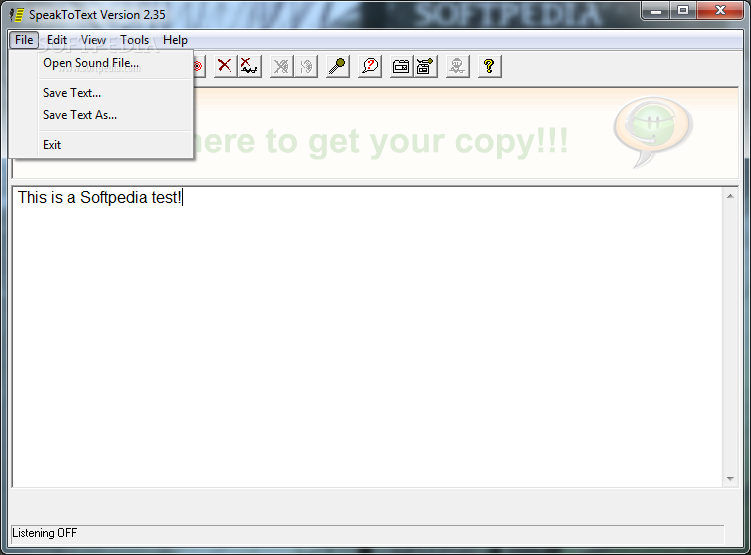Viewport: 751px width, 555px height.
Task: Click the SpeakToText title bar app icon
Action: [17, 14]
